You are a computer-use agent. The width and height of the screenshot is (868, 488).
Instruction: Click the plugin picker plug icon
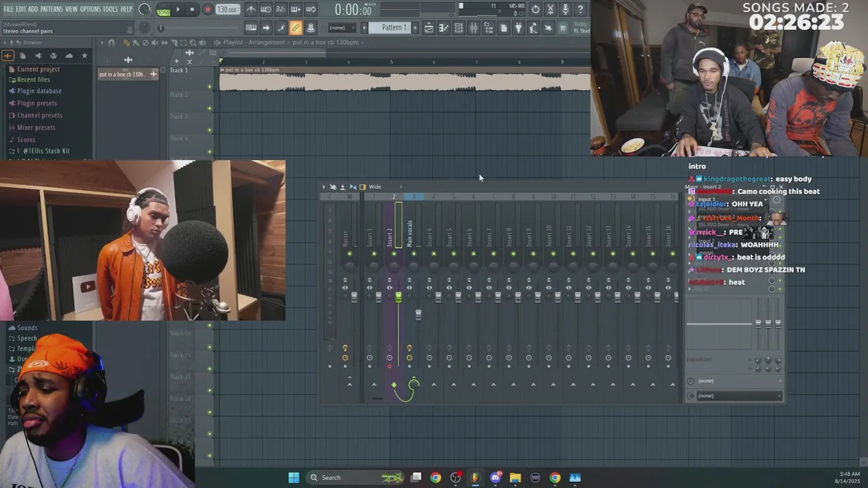click(x=518, y=28)
